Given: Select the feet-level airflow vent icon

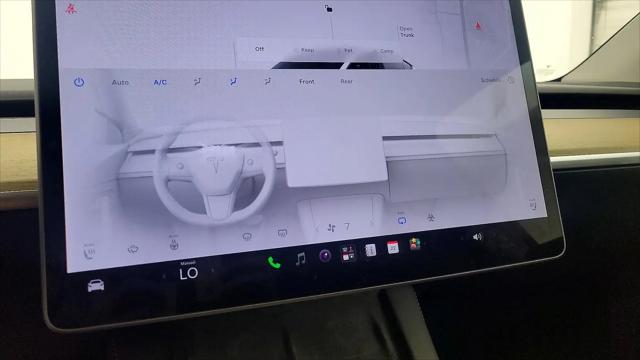Looking at the screenshot, I should (x=267, y=82).
